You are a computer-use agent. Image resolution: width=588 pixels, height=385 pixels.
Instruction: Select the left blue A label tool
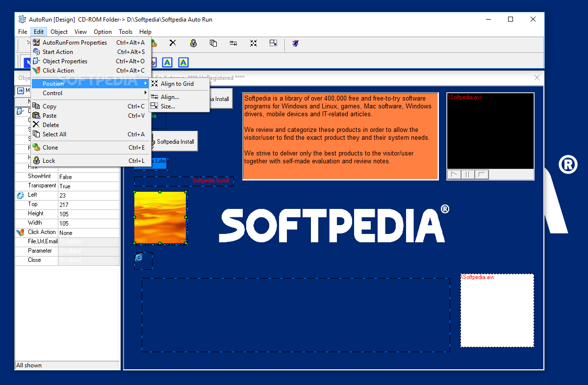[167, 62]
